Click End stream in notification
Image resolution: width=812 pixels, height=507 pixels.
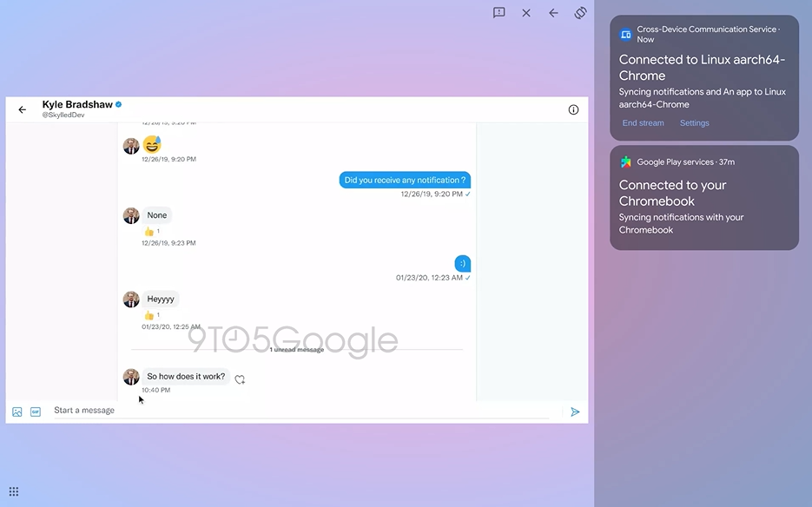(644, 123)
